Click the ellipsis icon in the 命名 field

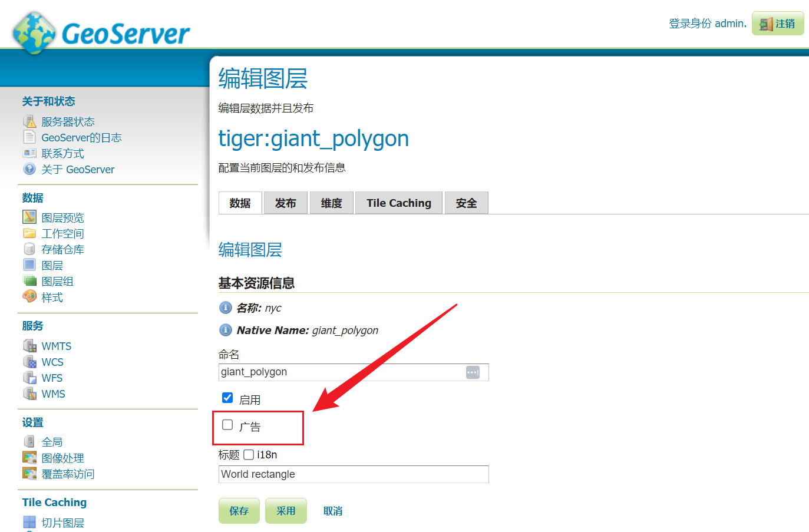[x=473, y=372]
